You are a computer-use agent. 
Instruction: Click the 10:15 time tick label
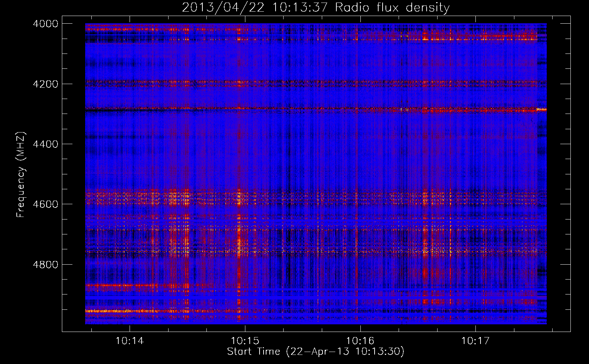(245, 341)
